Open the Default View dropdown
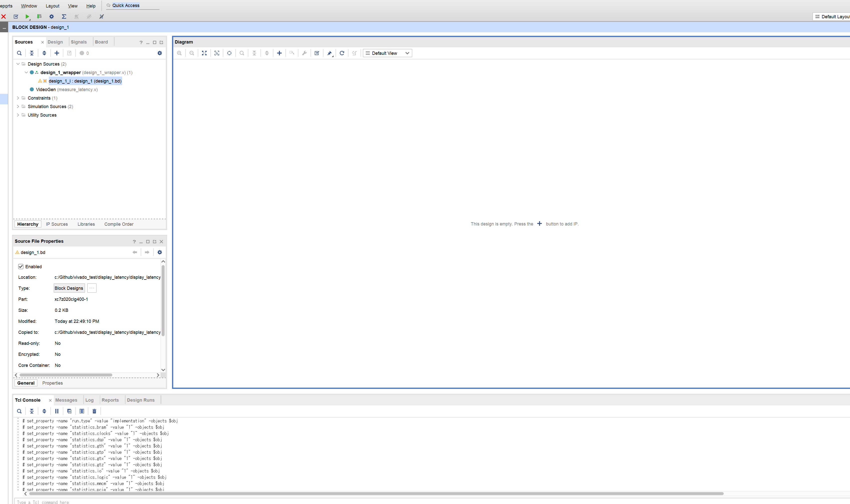This screenshot has height=504, width=850. 387,53
